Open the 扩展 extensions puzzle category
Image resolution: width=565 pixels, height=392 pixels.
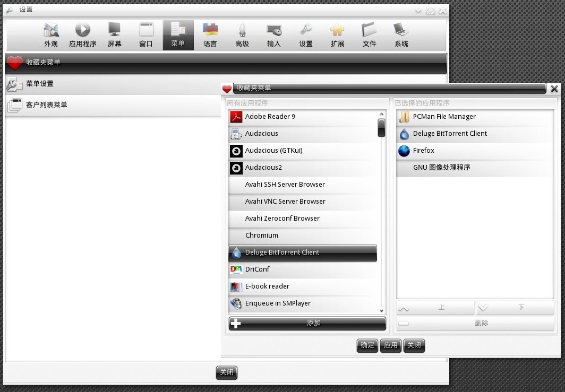coord(337,35)
